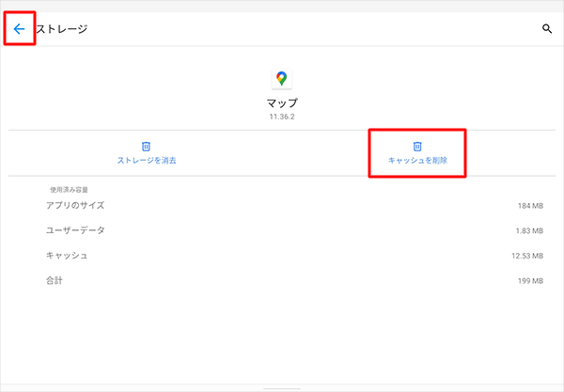564x392 pixels.
Task: Click the version number 11.36.2
Action: pos(281,118)
